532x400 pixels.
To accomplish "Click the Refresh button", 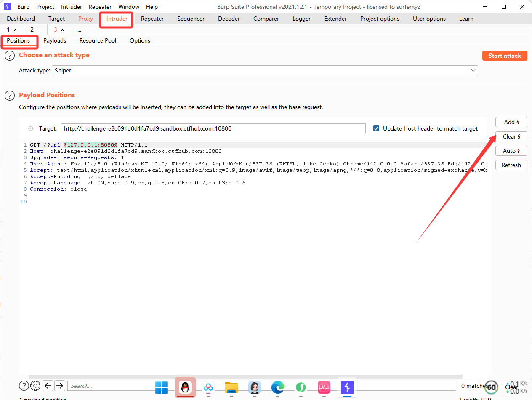I will pos(511,165).
